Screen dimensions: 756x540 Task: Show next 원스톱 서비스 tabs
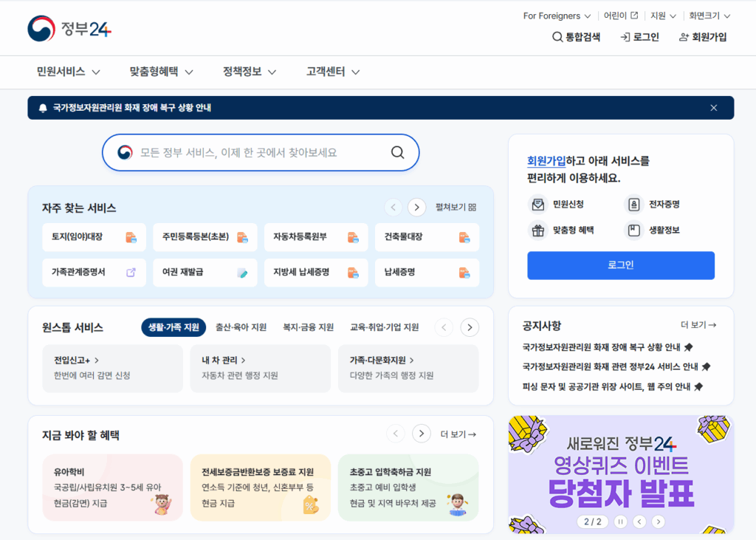pyautogui.click(x=470, y=328)
